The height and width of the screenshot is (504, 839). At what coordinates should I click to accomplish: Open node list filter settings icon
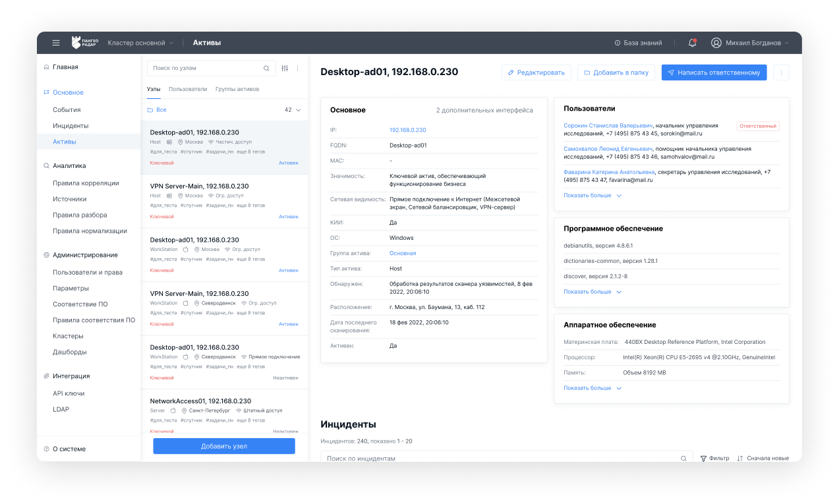tap(285, 68)
